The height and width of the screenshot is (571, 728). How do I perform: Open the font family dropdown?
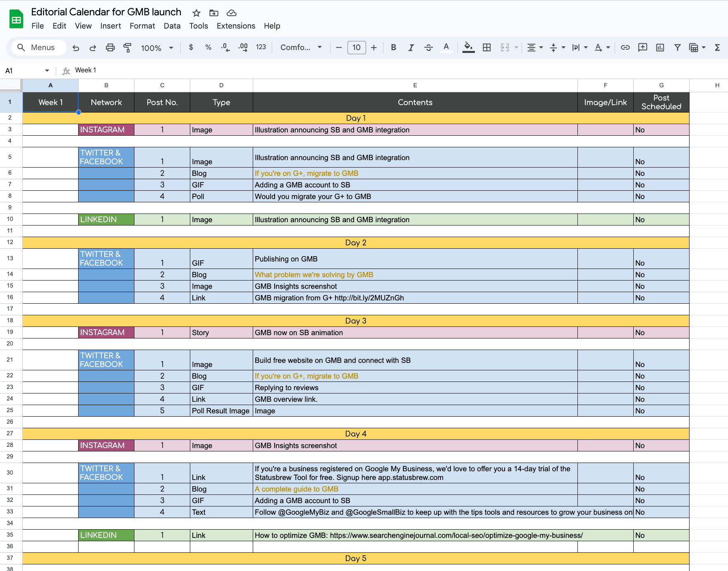pyautogui.click(x=301, y=48)
